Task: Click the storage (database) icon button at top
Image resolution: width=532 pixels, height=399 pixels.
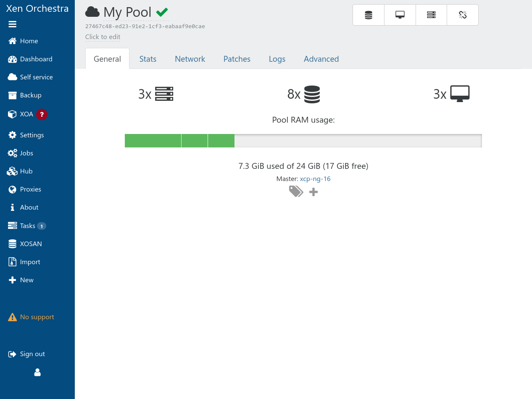Action: 369,15
